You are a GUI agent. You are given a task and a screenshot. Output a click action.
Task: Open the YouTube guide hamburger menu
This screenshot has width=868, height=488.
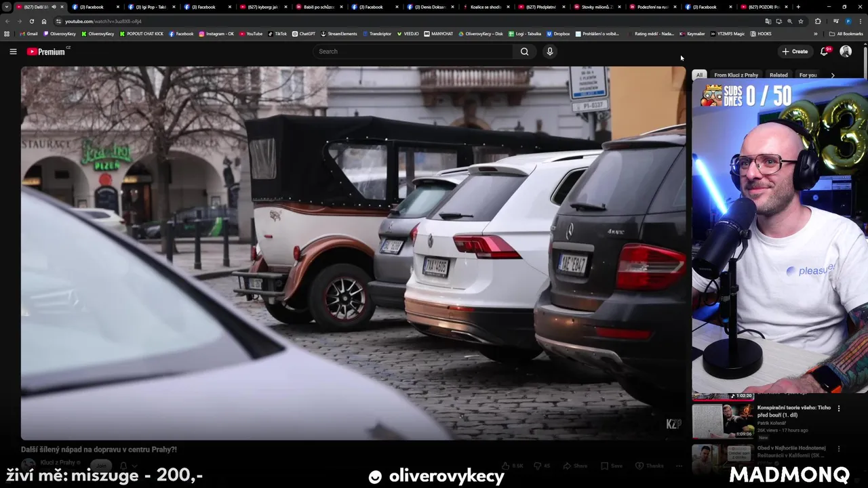(13, 52)
